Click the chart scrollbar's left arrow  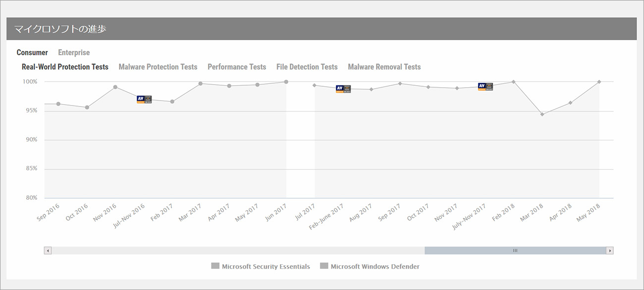click(48, 250)
